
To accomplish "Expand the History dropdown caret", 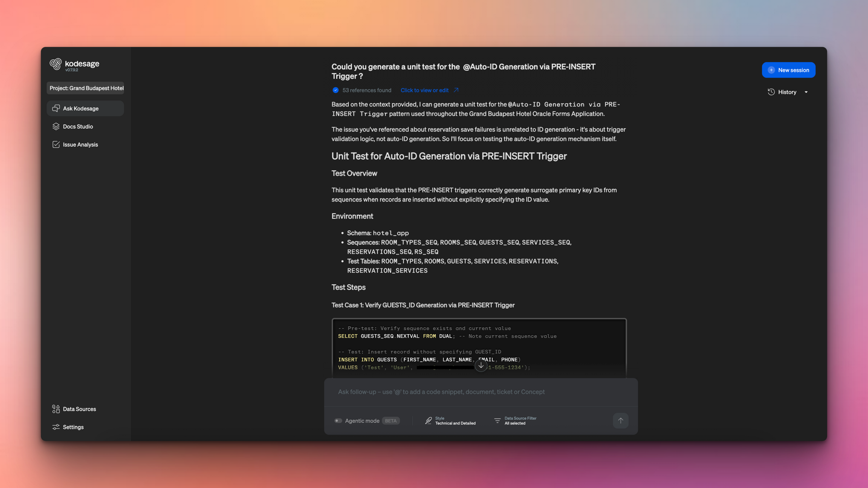I will [806, 92].
